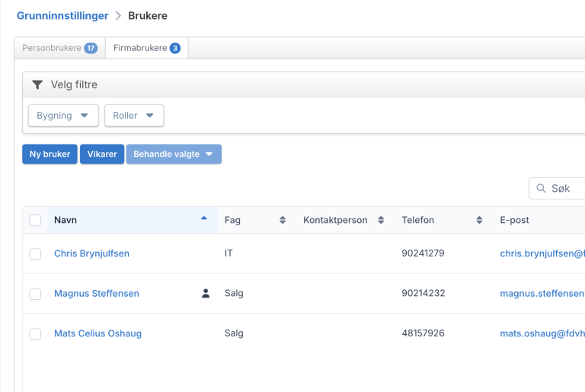This screenshot has width=585, height=392.
Task: Switch to the Personbrukere tab
Action: 59,48
